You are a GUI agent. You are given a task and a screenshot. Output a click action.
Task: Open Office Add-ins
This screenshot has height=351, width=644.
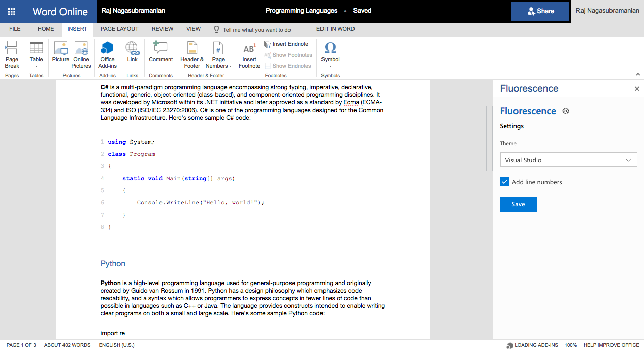coord(107,55)
